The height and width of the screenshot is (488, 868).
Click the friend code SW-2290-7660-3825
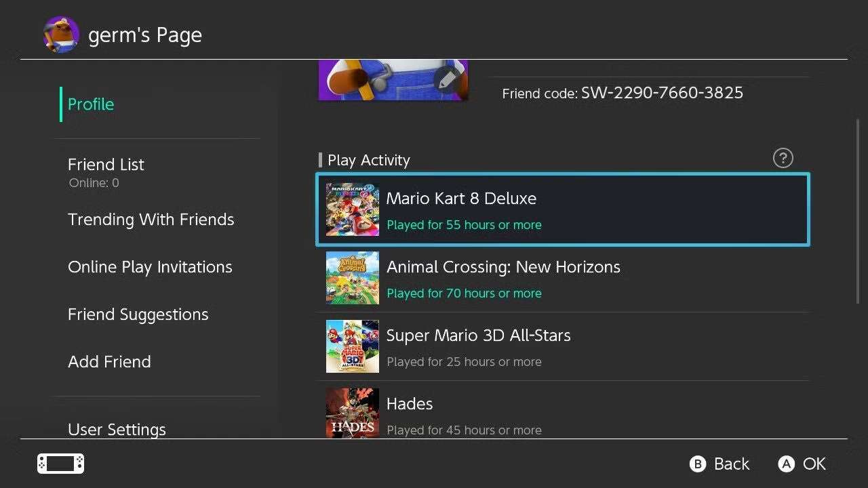[x=661, y=93]
